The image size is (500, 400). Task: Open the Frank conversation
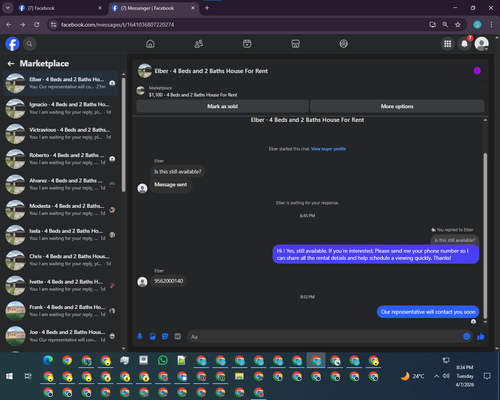pos(61,311)
